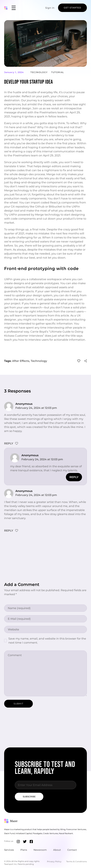
Task: Click the colorful logo in the header
Action: [x=6, y=8]
